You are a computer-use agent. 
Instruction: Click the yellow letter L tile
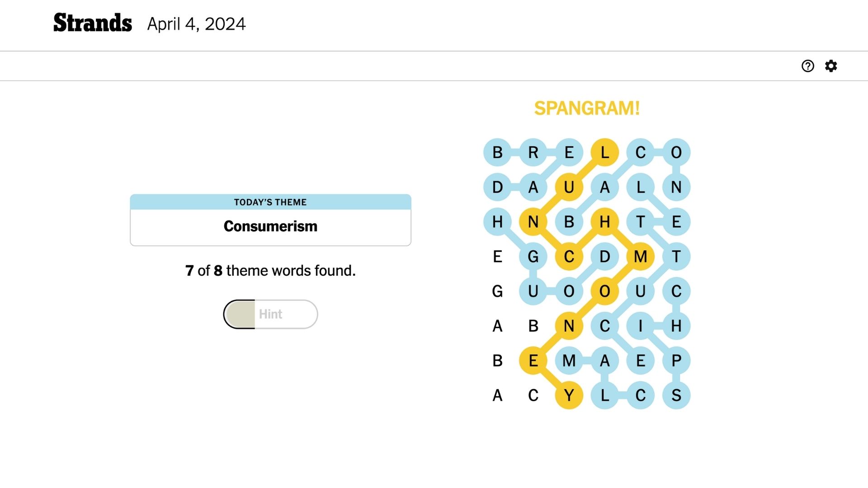click(604, 152)
